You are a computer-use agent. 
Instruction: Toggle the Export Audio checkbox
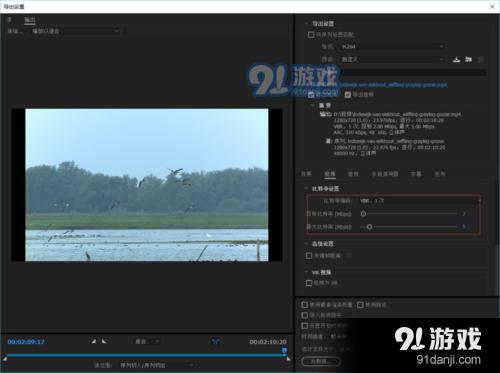coord(348,95)
